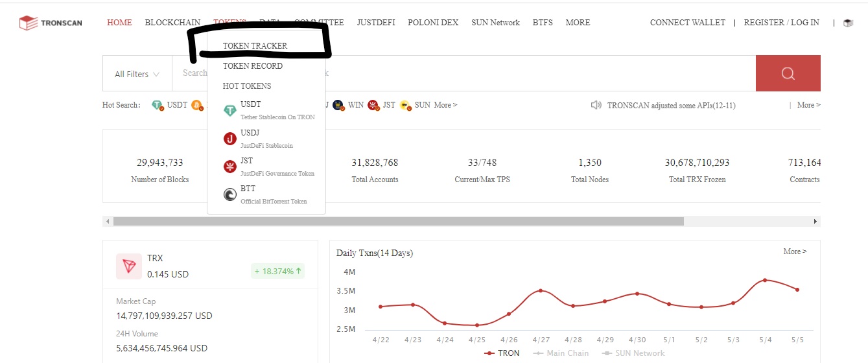Select TOKEN RECORD from the TOKENS dropdown
Screen dimensions: 868x363
pyautogui.click(x=253, y=66)
